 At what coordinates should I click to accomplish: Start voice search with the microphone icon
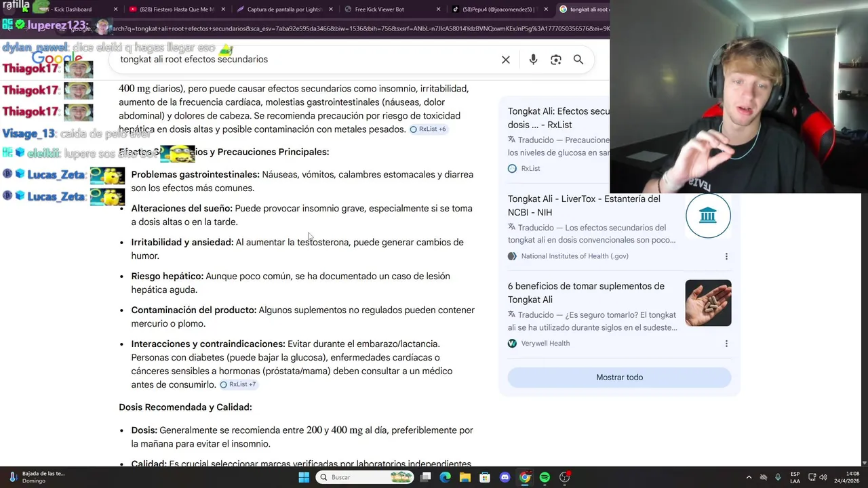533,60
